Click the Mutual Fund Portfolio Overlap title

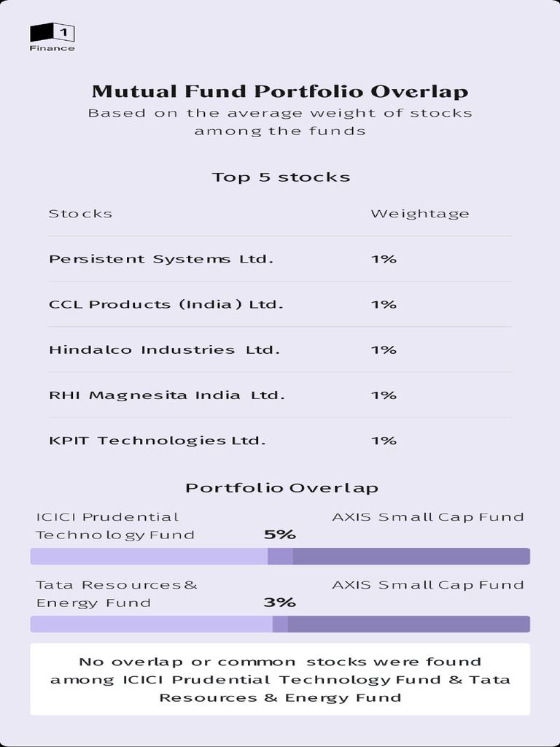pos(280,92)
